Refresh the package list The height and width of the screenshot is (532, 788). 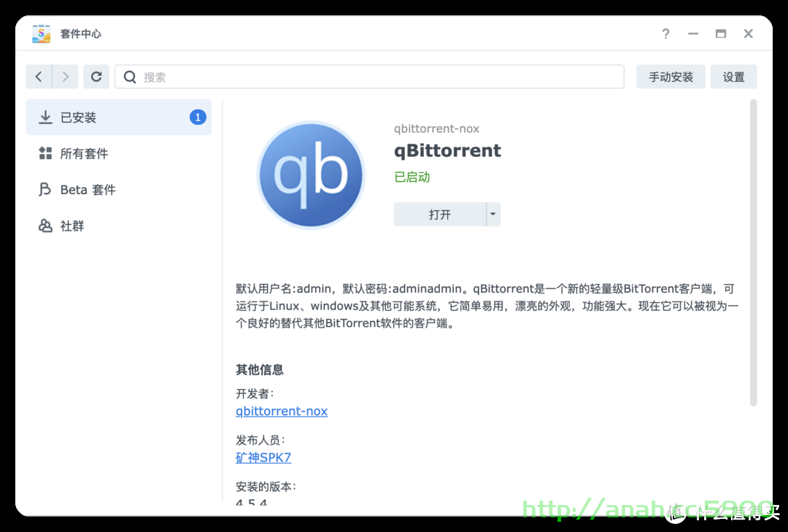pyautogui.click(x=96, y=77)
